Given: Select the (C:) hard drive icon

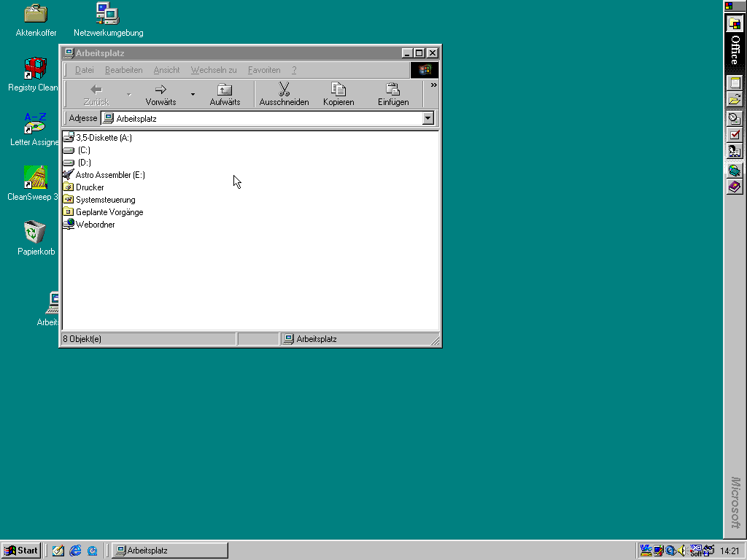Looking at the screenshot, I should [69, 150].
